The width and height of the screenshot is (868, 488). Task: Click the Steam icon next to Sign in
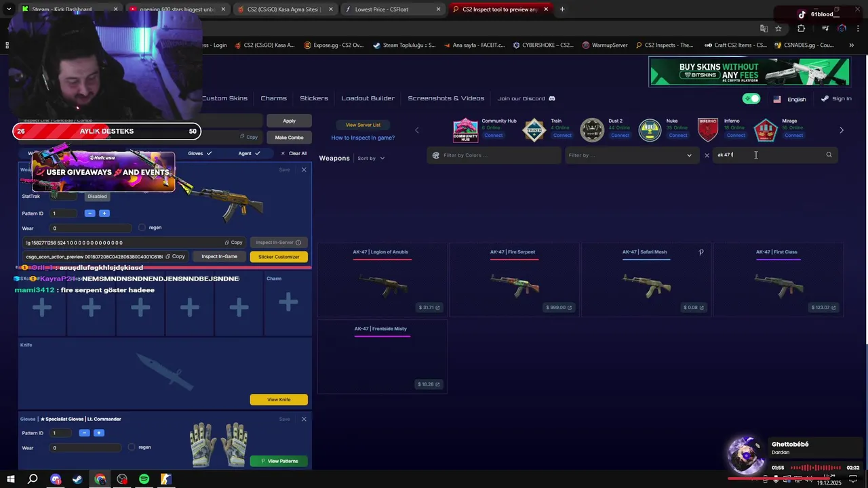click(825, 99)
